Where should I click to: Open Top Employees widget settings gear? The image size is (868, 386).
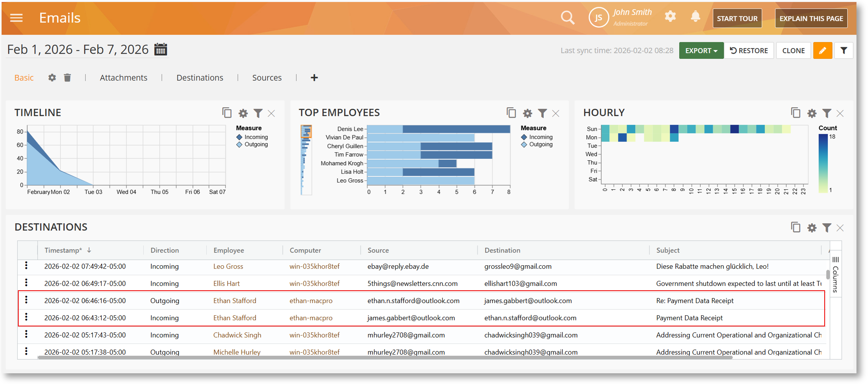527,114
